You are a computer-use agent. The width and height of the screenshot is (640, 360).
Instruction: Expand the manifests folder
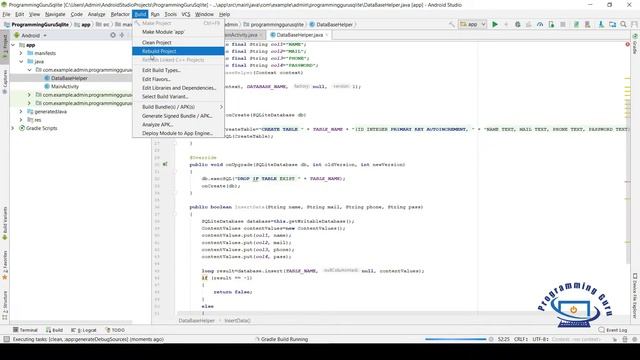21,53
